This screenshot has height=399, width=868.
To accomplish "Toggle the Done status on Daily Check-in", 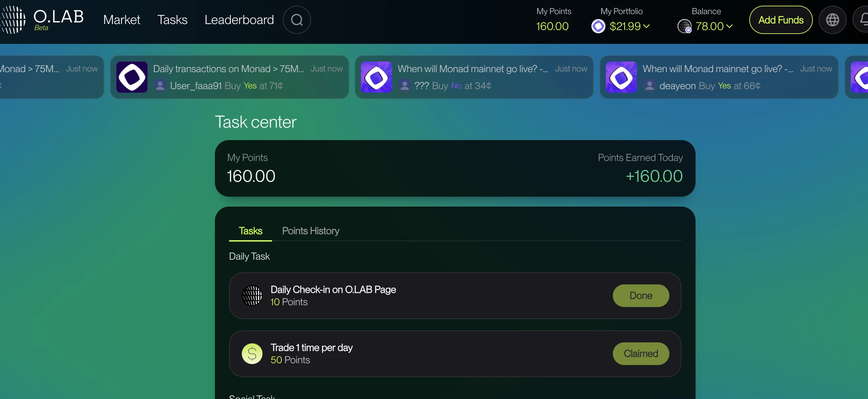I will click(x=641, y=295).
